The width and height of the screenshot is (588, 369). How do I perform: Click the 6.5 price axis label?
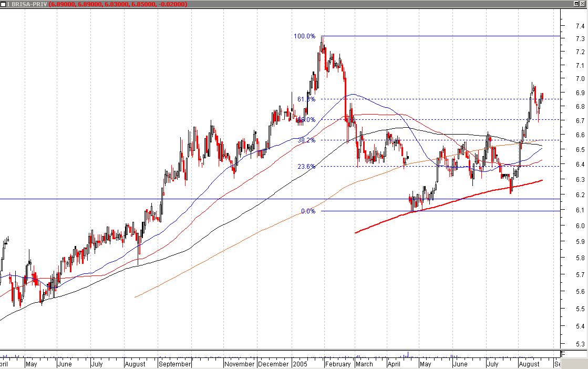(580, 149)
